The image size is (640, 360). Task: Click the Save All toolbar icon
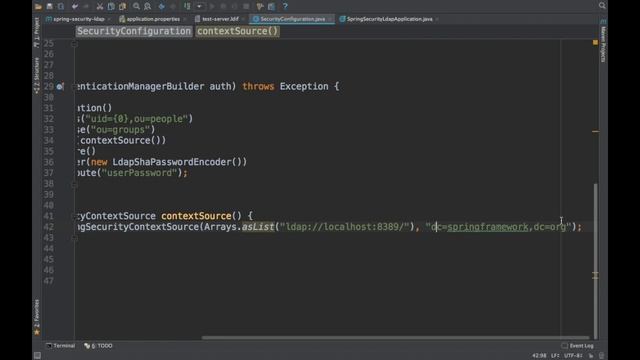coord(49,6)
